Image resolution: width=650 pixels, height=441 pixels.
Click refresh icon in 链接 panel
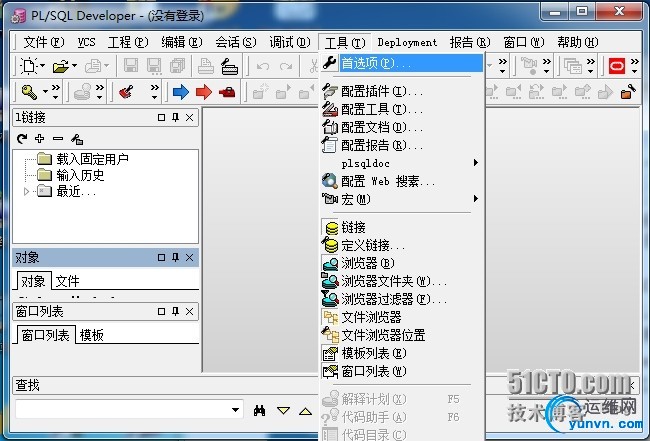click(22, 138)
